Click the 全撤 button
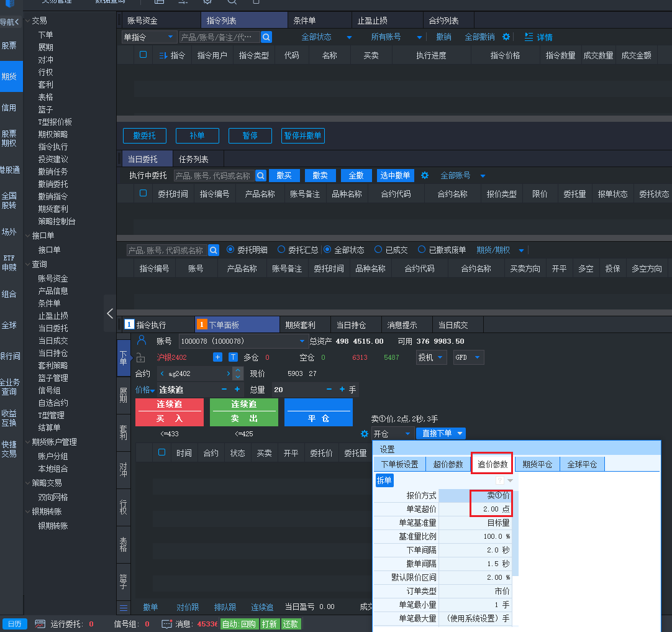This screenshot has width=672, height=632. pos(356,175)
